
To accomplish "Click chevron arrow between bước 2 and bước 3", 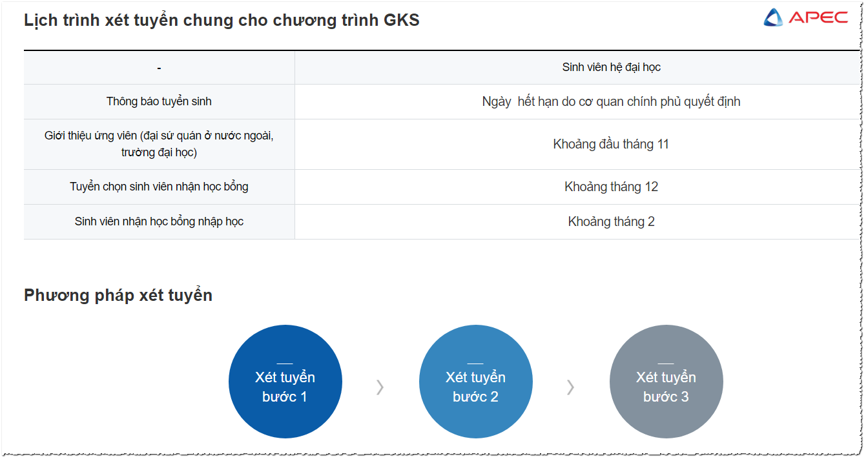I will pos(571,387).
